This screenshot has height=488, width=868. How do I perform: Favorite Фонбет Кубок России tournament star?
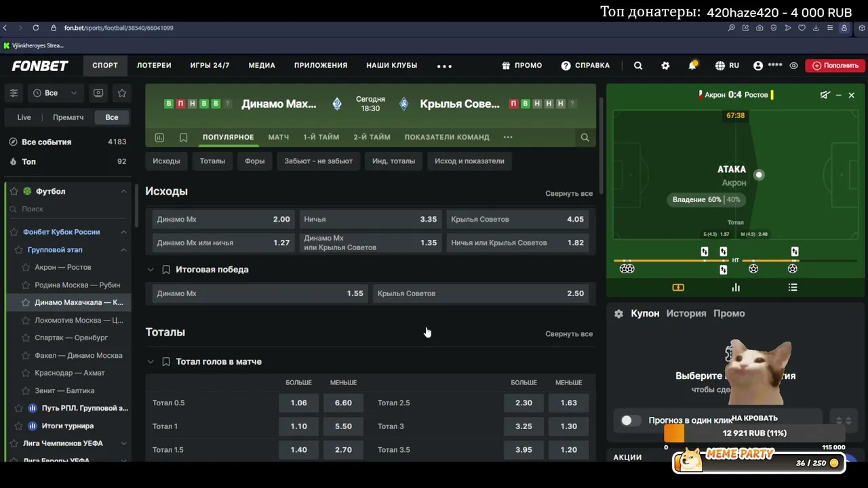coord(14,232)
